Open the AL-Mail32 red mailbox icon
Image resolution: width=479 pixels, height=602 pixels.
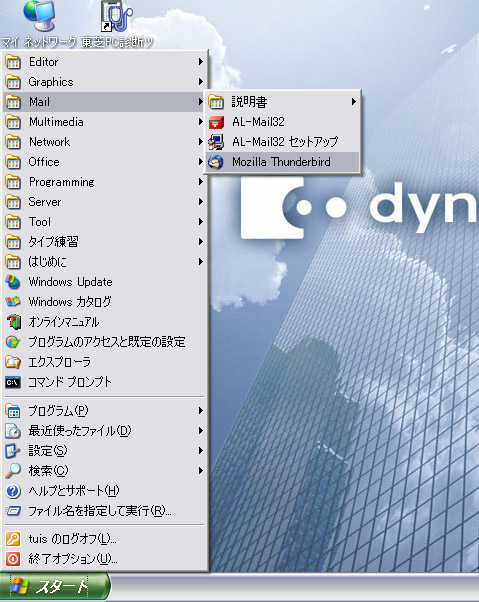point(216,122)
